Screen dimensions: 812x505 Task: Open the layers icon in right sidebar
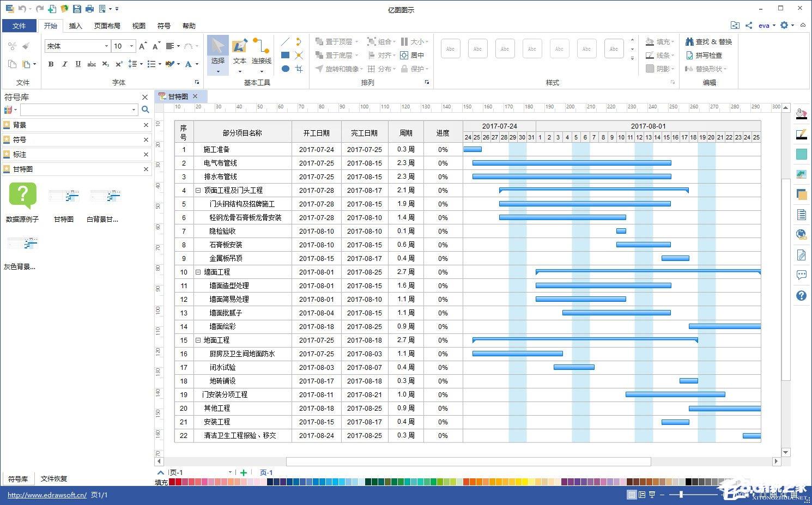(x=801, y=194)
